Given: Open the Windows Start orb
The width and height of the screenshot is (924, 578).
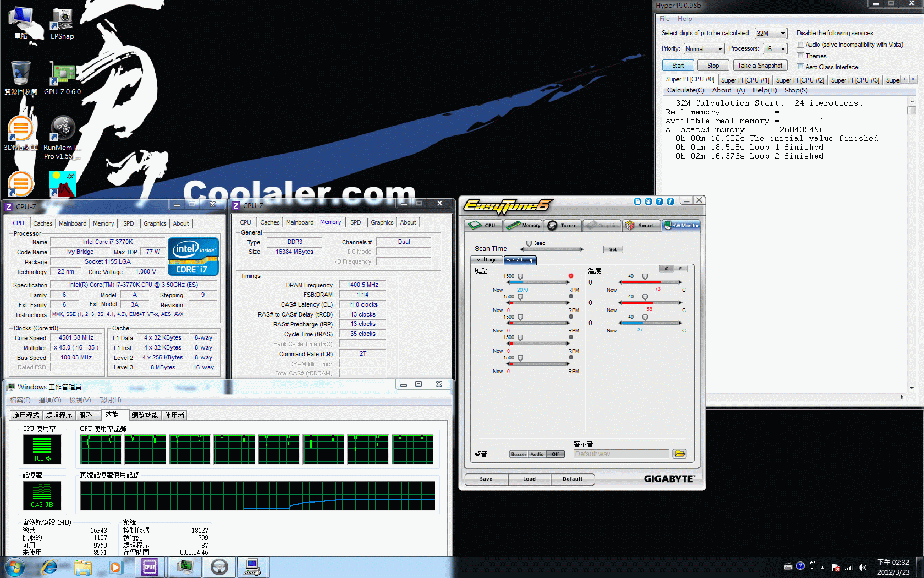Looking at the screenshot, I should (14, 567).
